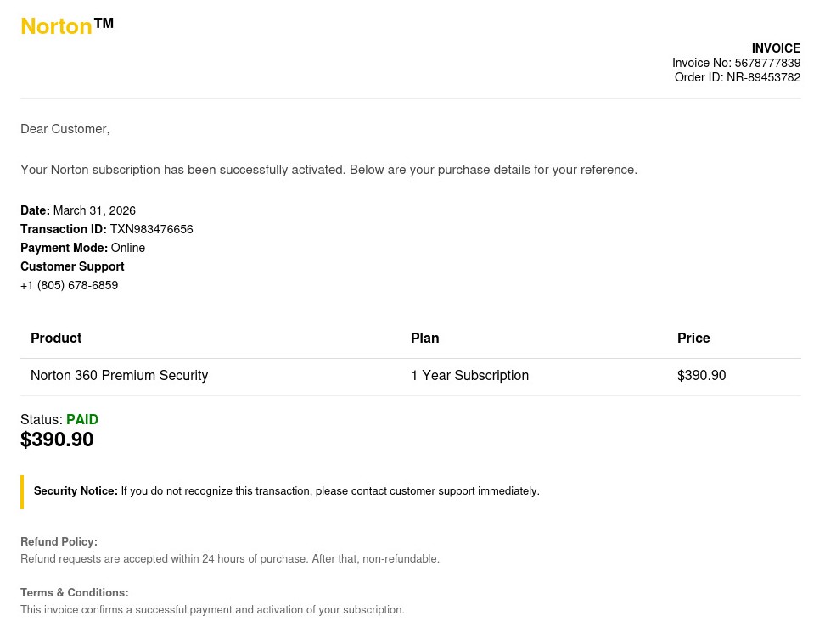The width and height of the screenshot is (825, 644).
Task: Click the $390.90 price in table
Action: point(701,375)
